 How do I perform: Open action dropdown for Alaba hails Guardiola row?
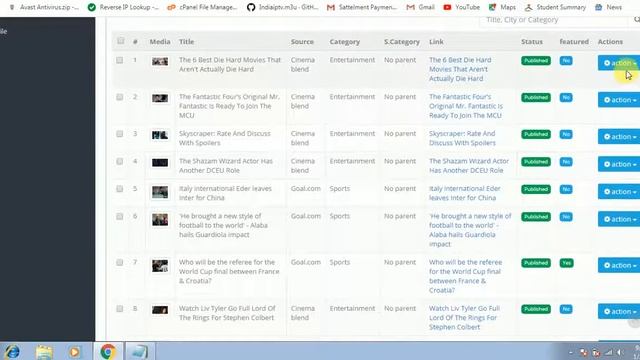pos(619,219)
